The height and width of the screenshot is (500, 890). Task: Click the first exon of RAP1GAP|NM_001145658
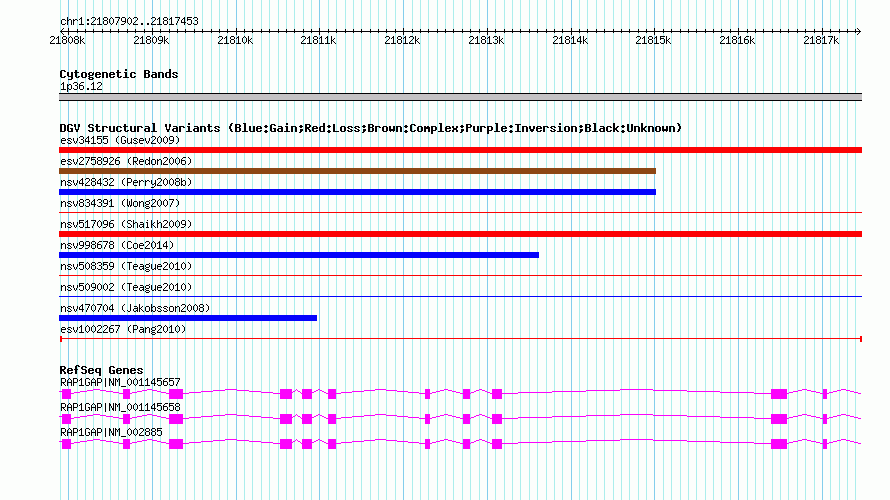66,419
